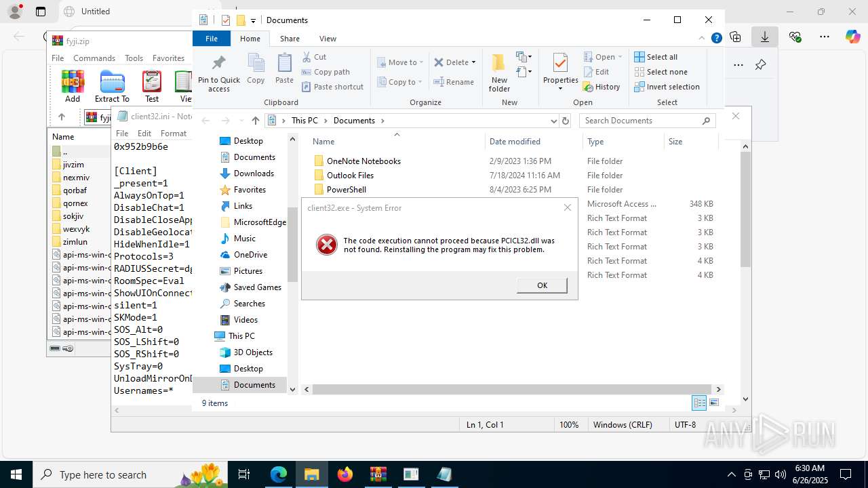Click Rename in the Organize group
868x488 pixels.
click(x=454, y=82)
